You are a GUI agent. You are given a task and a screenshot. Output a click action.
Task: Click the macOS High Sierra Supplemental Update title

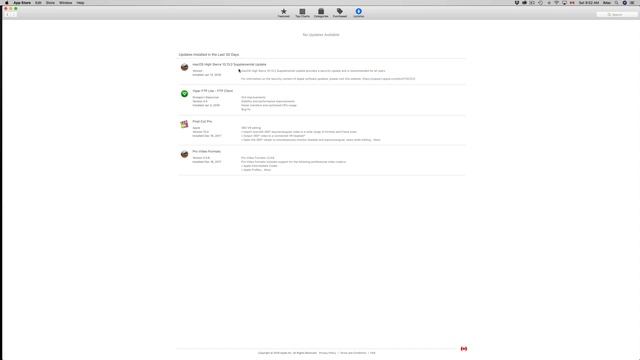[x=229, y=64]
